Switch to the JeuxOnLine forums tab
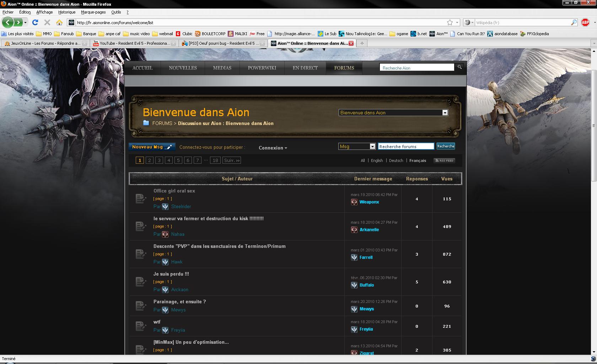Viewport: 597px width, 364px height. [x=45, y=43]
